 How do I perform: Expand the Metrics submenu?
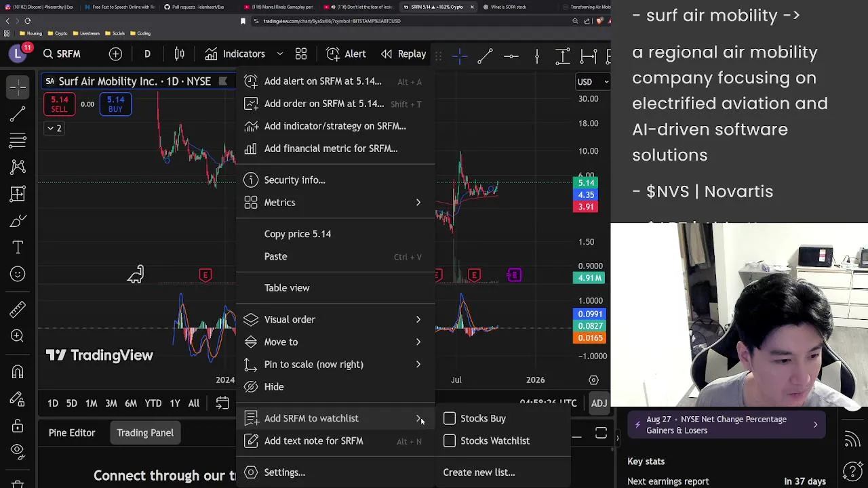tap(336, 203)
